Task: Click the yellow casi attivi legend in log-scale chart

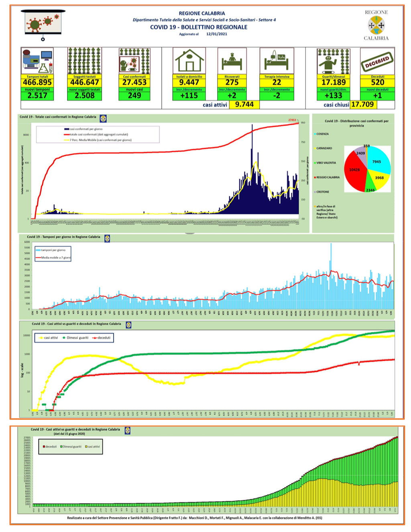Action: [48, 338]
